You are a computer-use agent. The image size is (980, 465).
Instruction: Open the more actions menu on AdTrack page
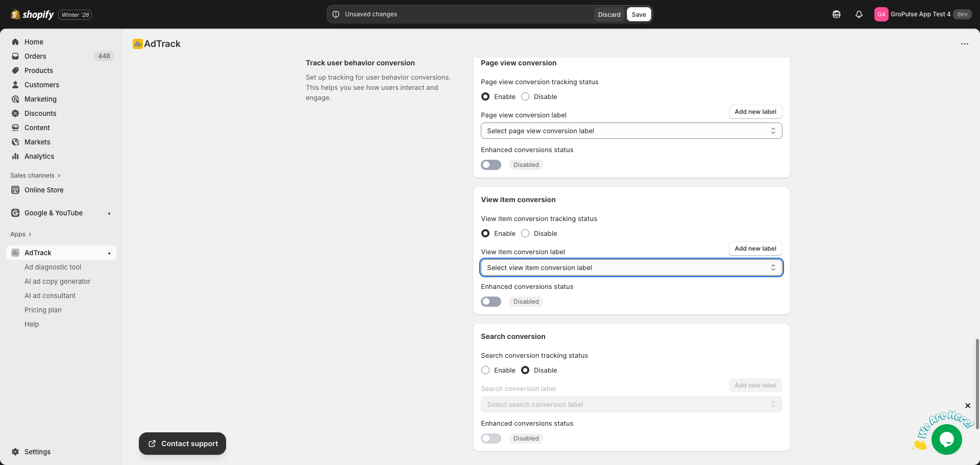[x=965, y=44]
